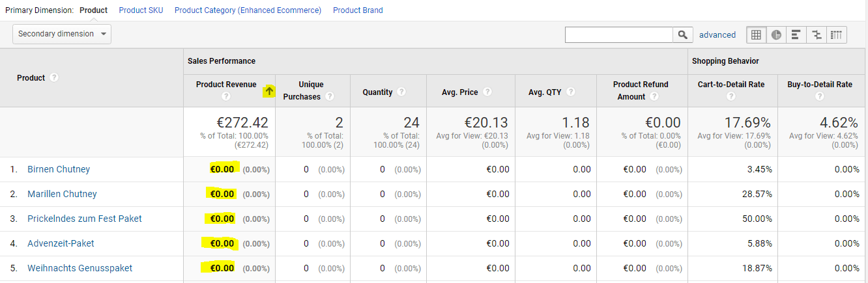This screenshot has width=868, height=283.
Task: Open the Pivot table view
Action: click(x=837, y=35)
